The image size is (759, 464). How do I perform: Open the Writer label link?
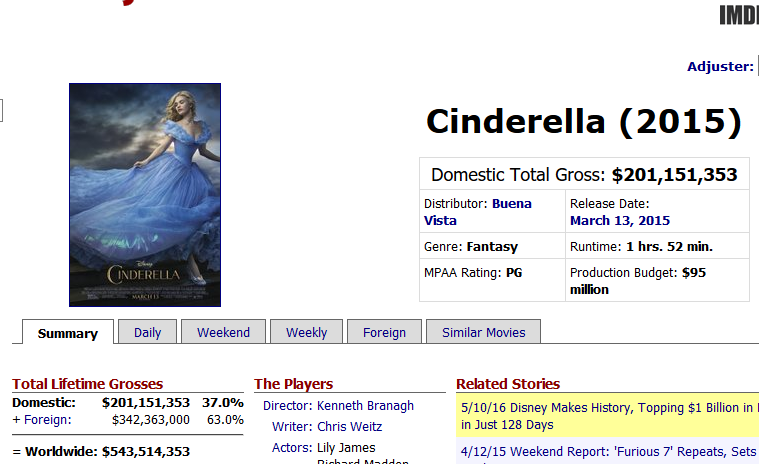(292, 427)
